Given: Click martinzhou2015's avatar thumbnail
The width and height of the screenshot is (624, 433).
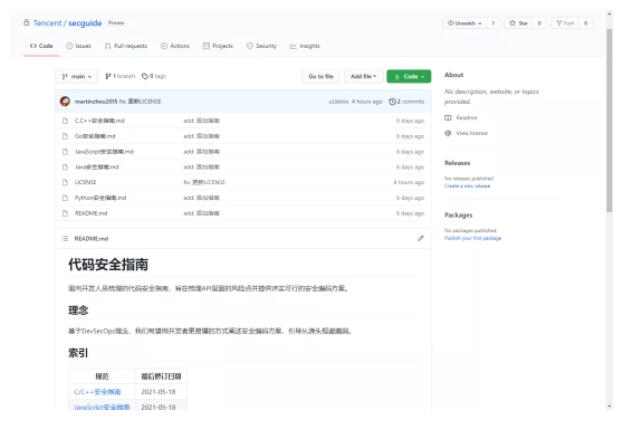Looking at the screenshot, I should (65, 101).
